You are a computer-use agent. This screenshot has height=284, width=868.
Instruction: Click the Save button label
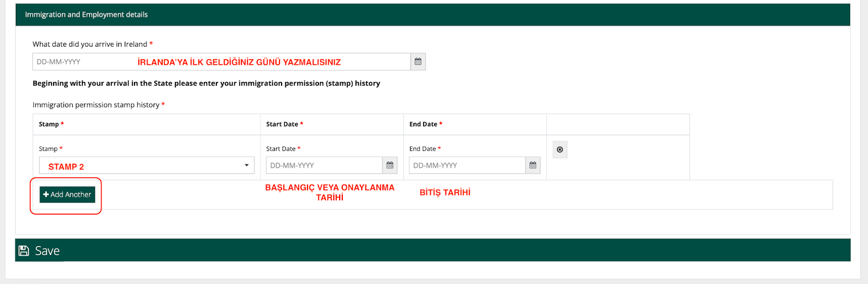tap(47, 250)
